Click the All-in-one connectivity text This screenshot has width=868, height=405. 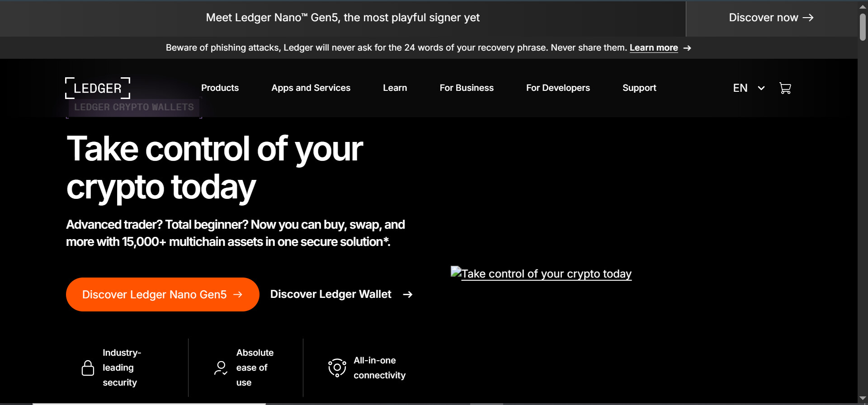click(380, 368)
